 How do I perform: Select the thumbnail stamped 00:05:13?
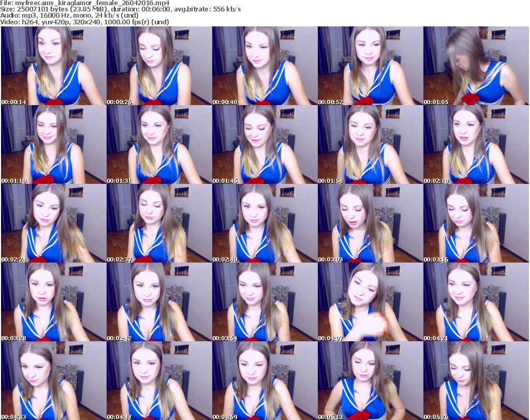[370, 381]
